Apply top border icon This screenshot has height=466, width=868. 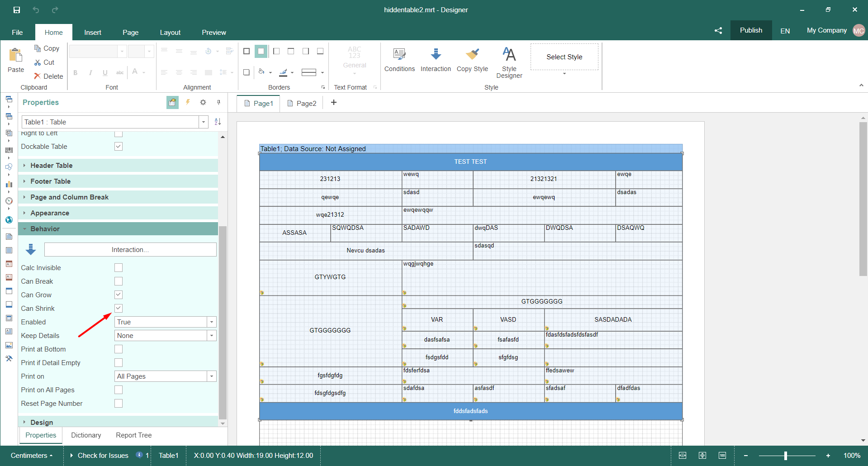coord(291,51)
